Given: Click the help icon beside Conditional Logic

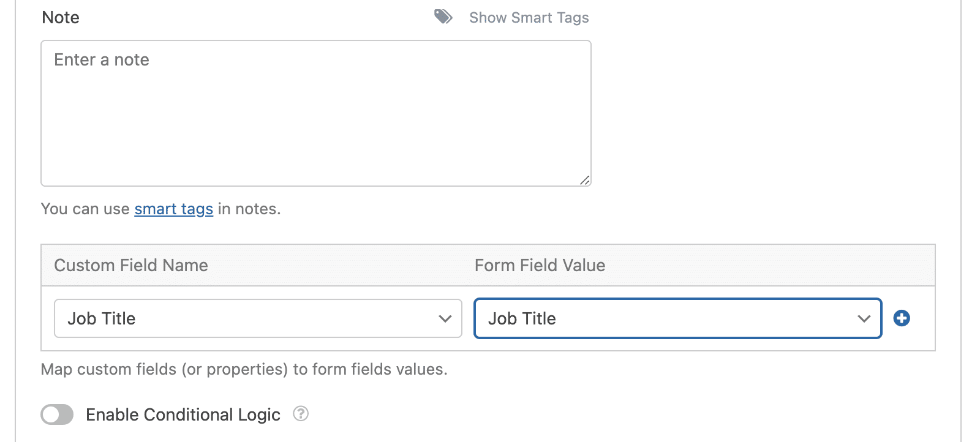Looking at the screenshot, I should pyautogui.click(x=301, y=414).
